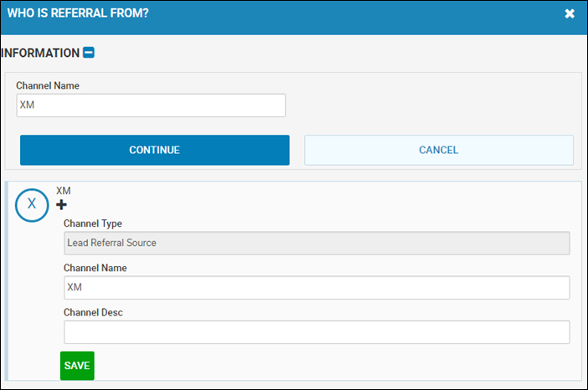
Task: Click the blue dialog header bar
Action: coord(294,18)
